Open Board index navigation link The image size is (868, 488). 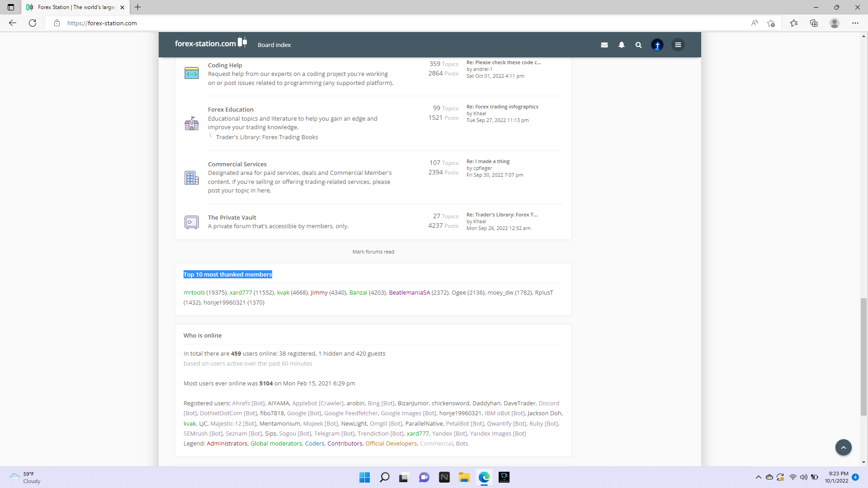tap(274, 45)
